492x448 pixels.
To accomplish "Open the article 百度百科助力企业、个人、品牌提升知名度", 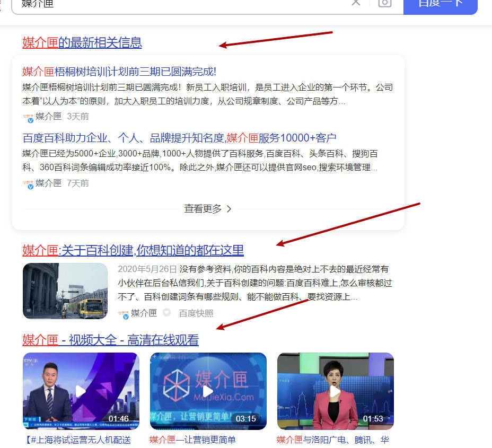I will tap(179, 138).
